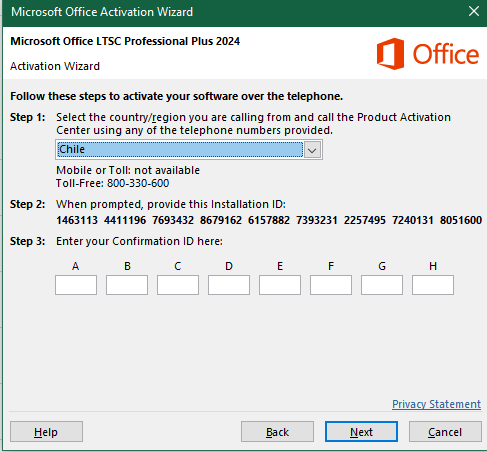Proceed with the Next button
The height and width of the screenshot is (452, 487).
click(361, 432)
